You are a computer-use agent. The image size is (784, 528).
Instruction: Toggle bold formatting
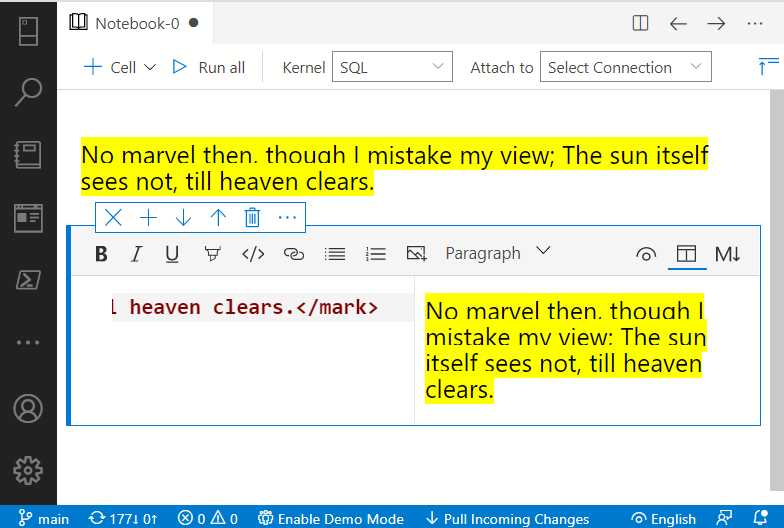pos(102,254)
